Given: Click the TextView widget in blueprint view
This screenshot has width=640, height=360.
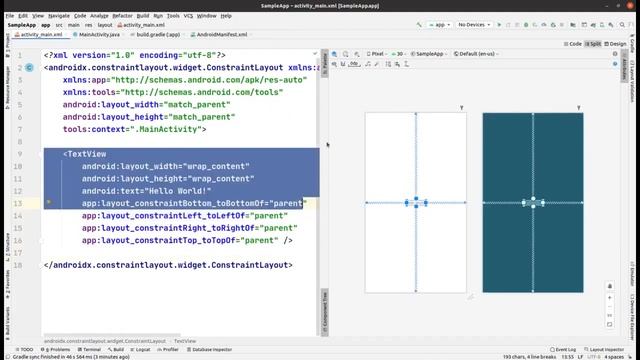Looking at the screenshot, I should pos(533,202).
